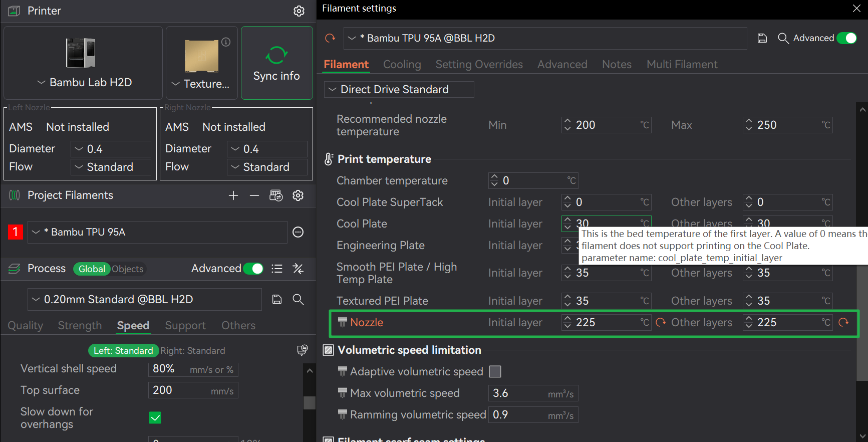This screenshot has width=868, height=442.
Task: Click recommended nozzle Max temperature stepper
Action: (749, 125)
